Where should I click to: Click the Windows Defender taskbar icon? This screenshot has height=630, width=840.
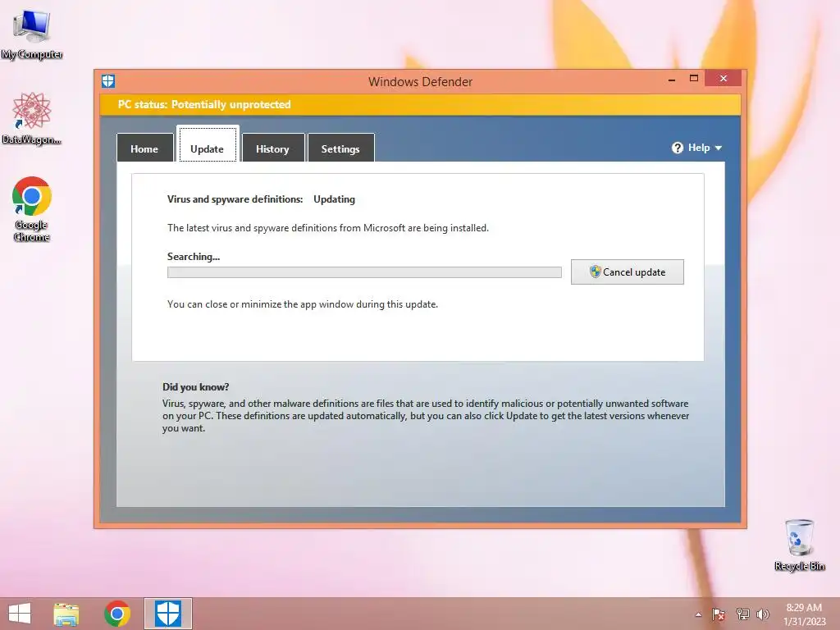tap(167, 614)
